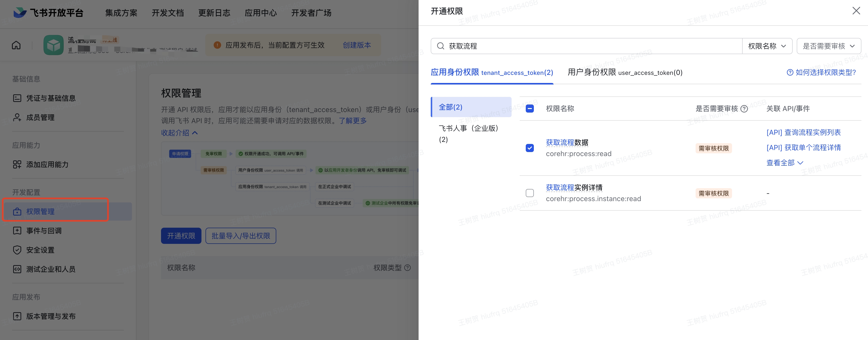Check the 获取流程实例详情 permission checkbox
The width and height of the screenshot is (868, 340).
(x=530, y=193)
